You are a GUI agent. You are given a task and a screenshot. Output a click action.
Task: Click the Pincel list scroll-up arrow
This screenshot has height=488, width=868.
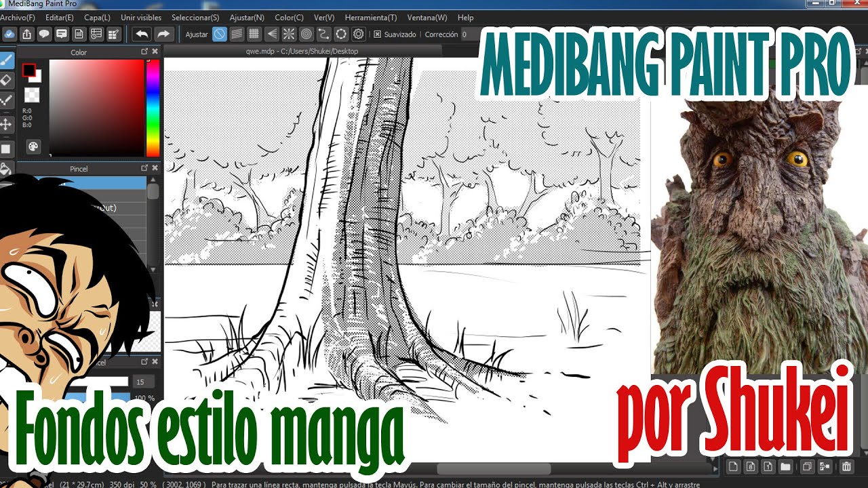tap(153, 179)
